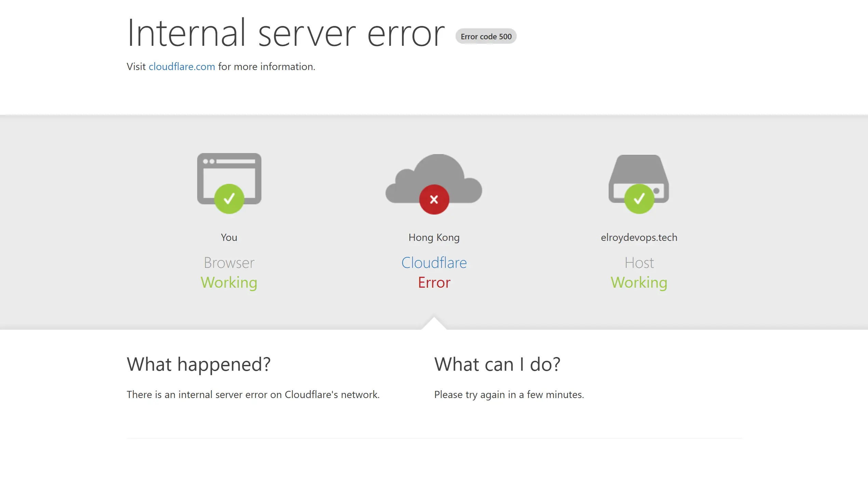The width and height of the screenshot is (868, 492).
Task: Click the Error code 500 badge
Action: [486, 37]
